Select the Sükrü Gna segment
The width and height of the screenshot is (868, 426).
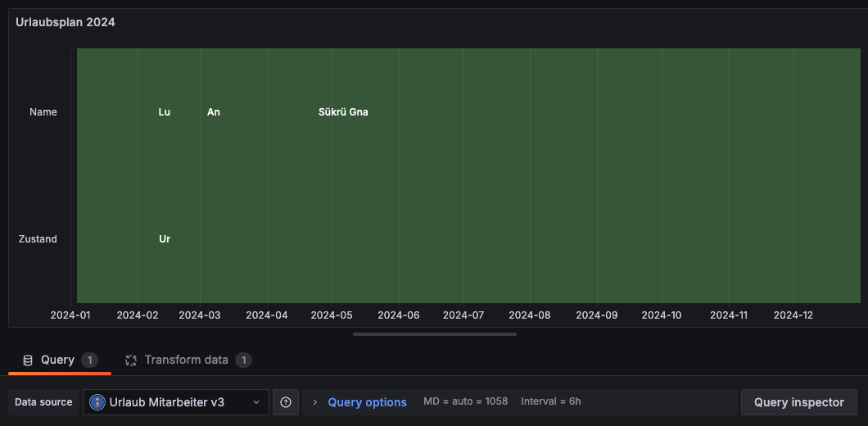[343, 112]
